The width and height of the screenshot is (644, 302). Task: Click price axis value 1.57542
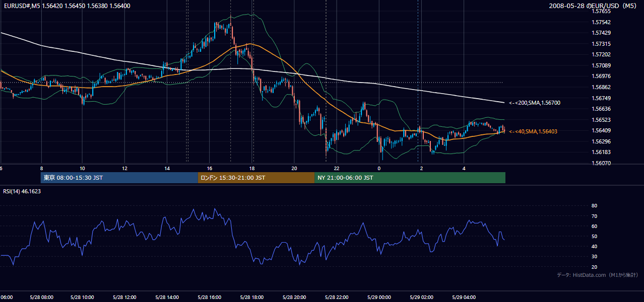(601, 22)
